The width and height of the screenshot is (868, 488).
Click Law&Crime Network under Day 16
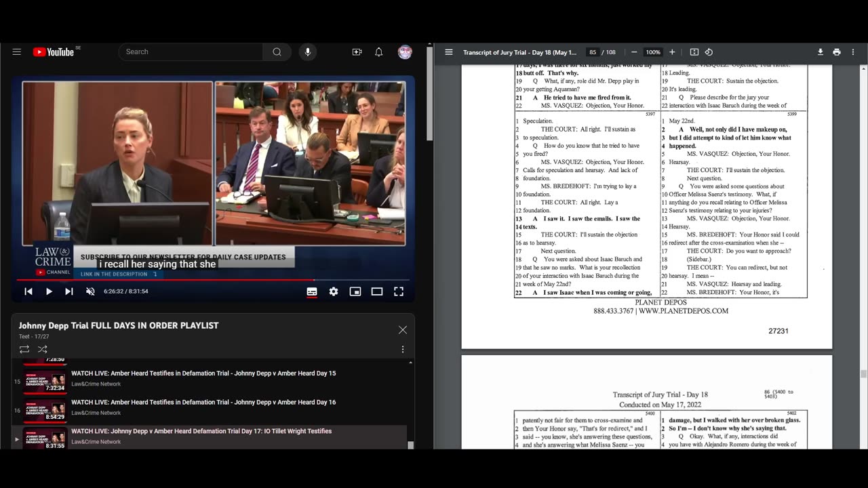click(x=96, y=413)
